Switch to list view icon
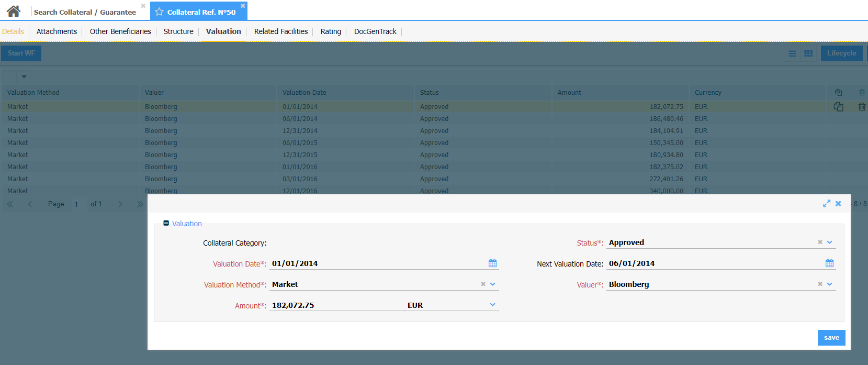This screenshot has width=868, height=365. (x=792, y=53)
